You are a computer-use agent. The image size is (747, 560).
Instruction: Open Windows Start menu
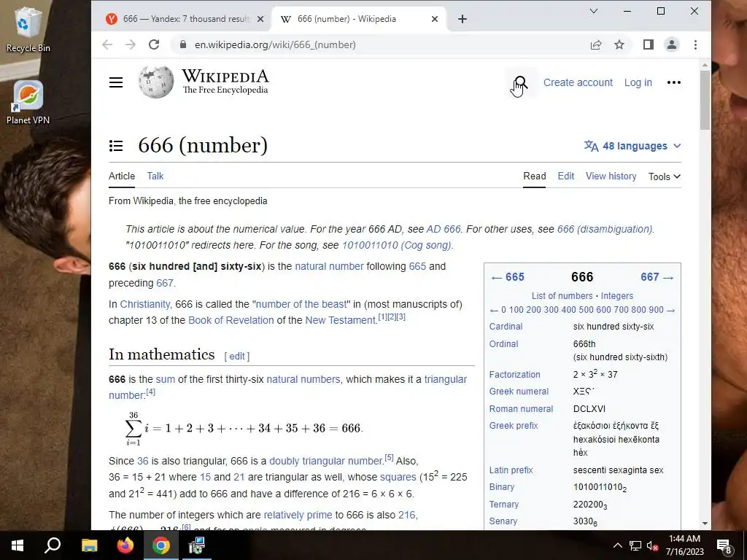(18, 545)
